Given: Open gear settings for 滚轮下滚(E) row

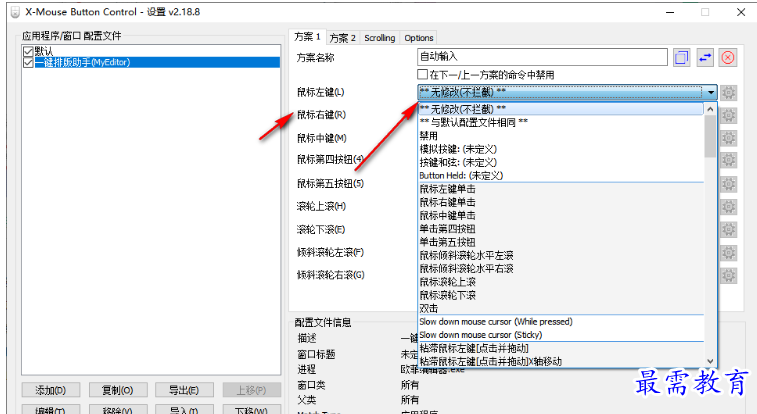Looking at the screenshot, I should pos(729,230).
